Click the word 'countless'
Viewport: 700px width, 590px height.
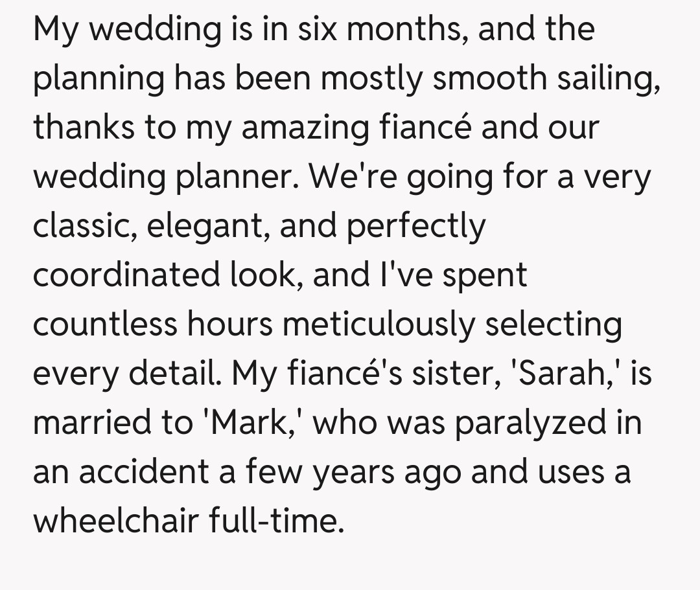pos(104,324)
